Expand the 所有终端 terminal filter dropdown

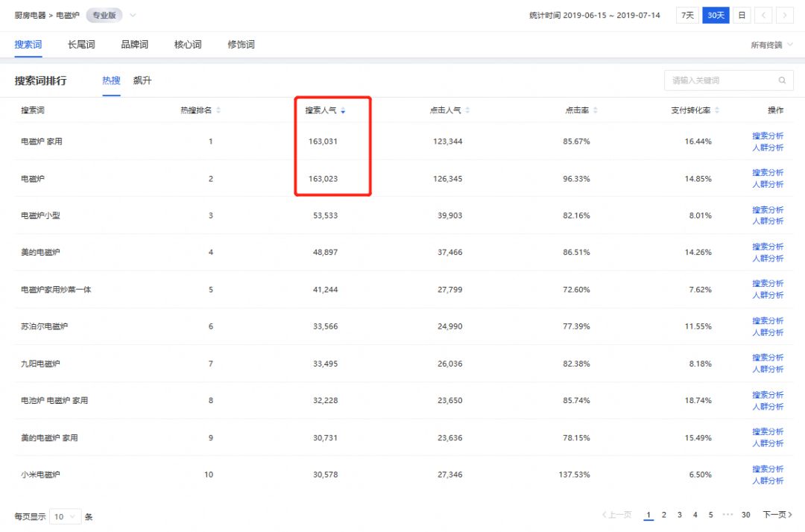pos(773,44)
